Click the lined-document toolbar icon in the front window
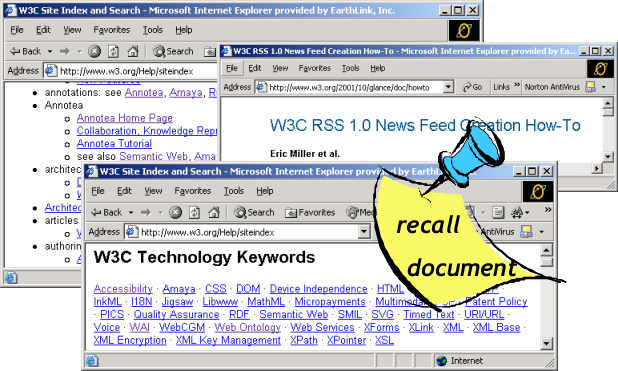618x371 pixels. pos(498,213)
